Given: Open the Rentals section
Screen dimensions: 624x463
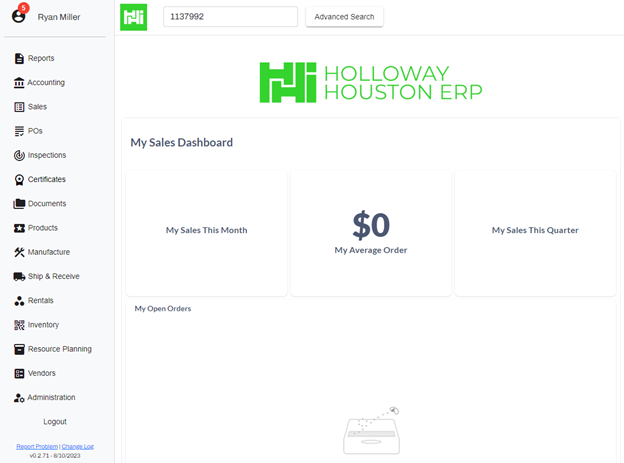Looking at the screenshot, I should pos(41,301).
